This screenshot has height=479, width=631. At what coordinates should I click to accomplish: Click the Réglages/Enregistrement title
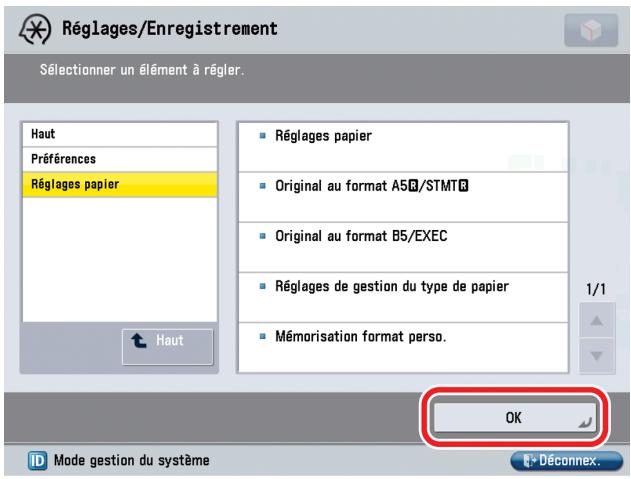tap(170, 29)
